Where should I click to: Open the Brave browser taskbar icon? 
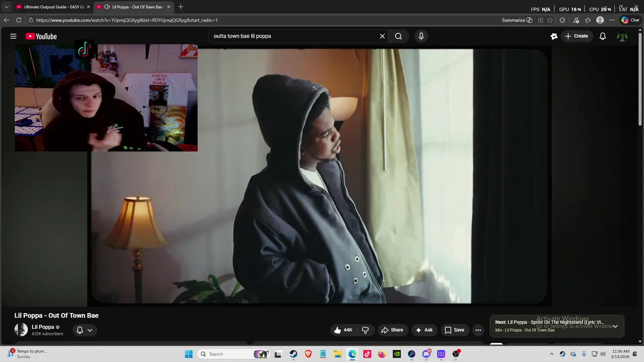pos(308,354)
